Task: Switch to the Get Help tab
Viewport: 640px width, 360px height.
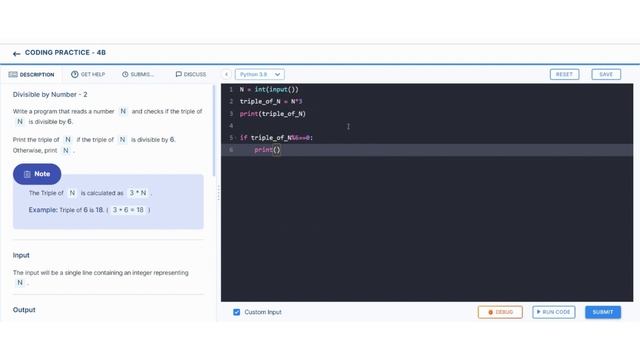Action: tap(88, 74)
